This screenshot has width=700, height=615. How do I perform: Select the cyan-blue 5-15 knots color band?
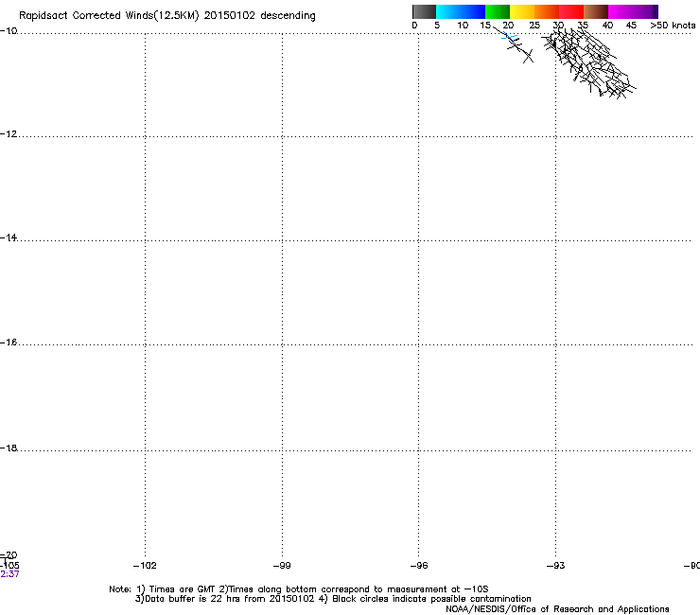click(461, 11)
